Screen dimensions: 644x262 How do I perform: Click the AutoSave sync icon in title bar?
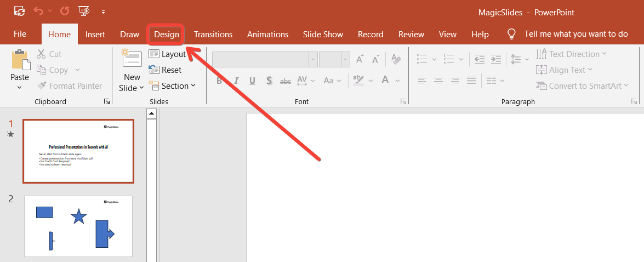click(19, 11)
